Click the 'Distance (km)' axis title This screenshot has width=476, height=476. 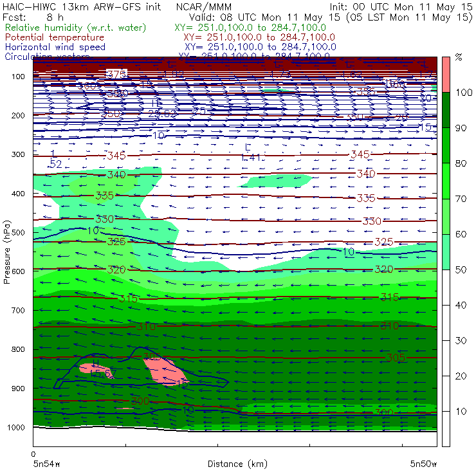(237, 464)
